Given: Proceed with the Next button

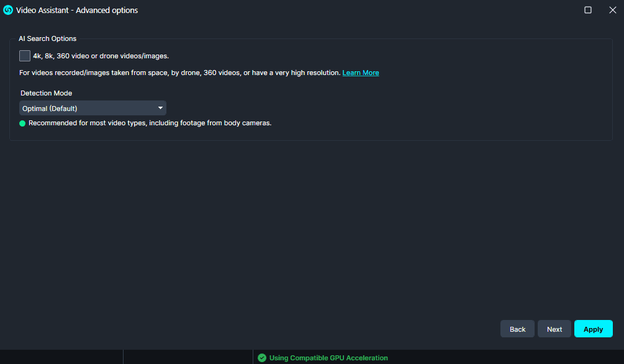Looking at the screenshot, I should (554, 329).
